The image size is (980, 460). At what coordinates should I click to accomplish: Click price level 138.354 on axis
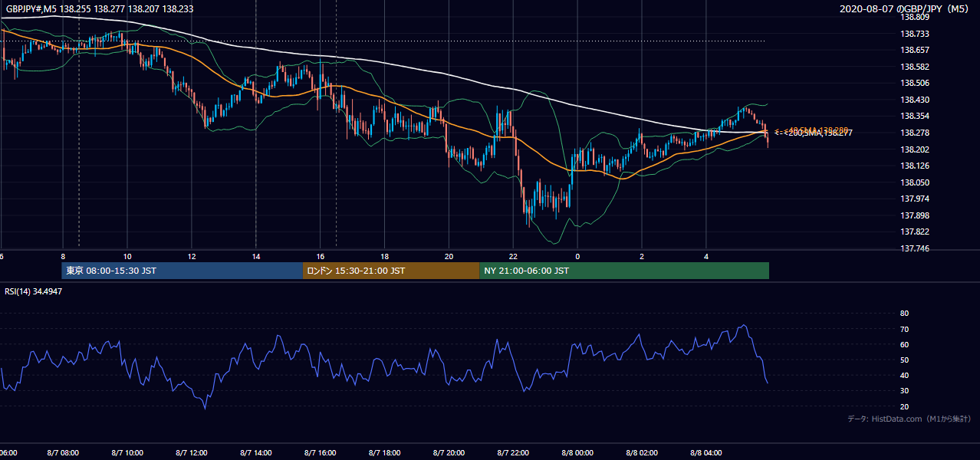916,116
